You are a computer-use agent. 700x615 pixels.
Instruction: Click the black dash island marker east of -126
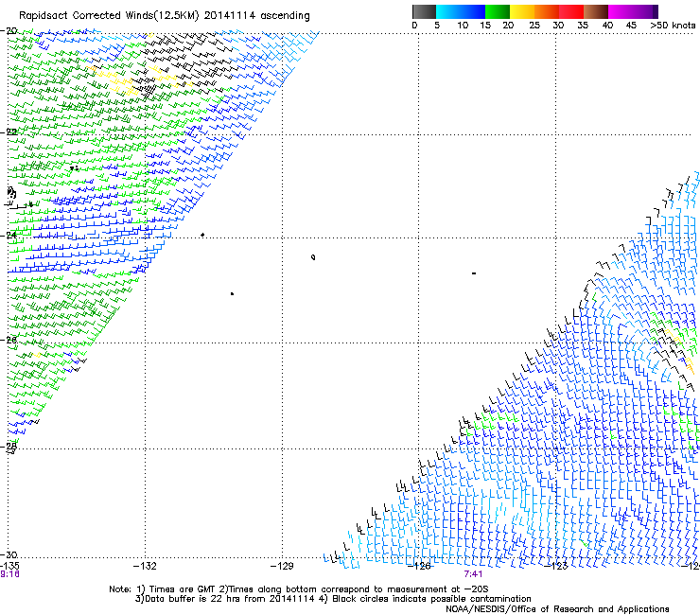click(474, 272)
